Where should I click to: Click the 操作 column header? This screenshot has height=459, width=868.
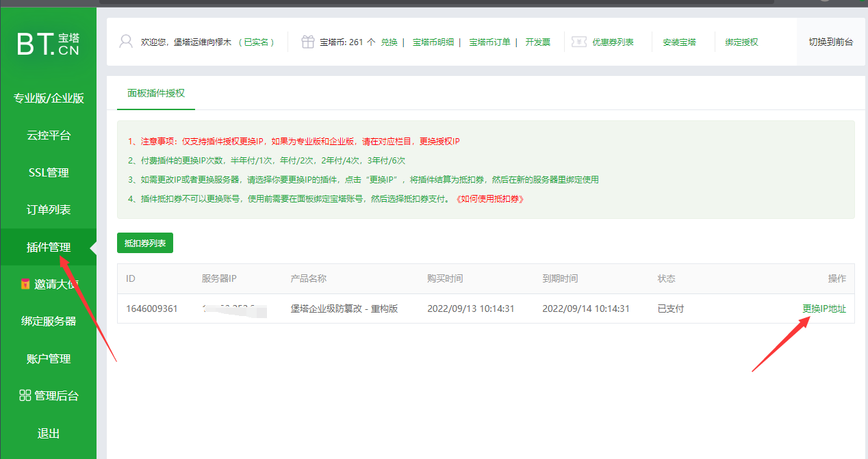[837, 278]
